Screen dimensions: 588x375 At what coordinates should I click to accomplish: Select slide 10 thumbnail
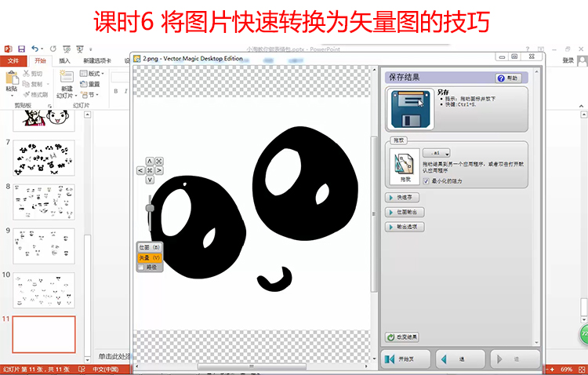(44, 290)
